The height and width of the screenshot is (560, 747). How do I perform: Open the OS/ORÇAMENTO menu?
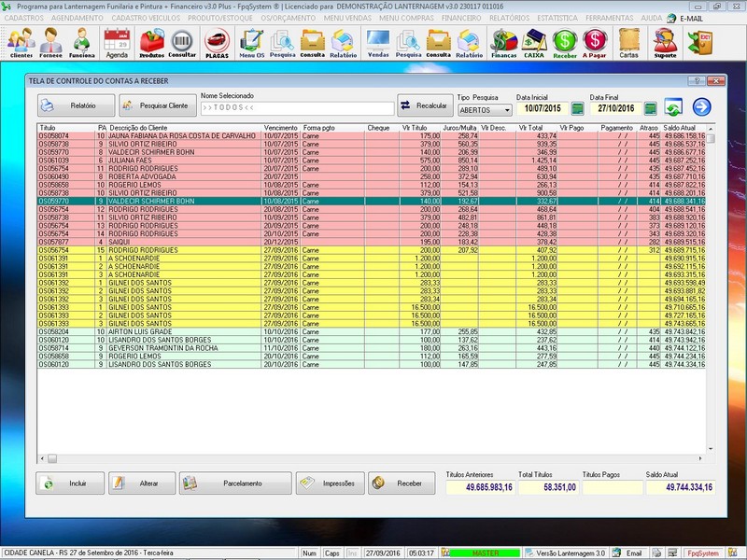pos(289,18)
